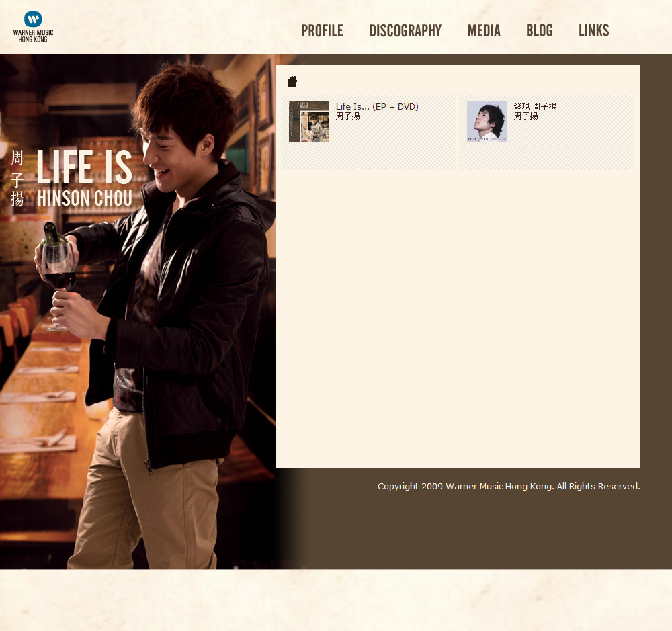Viewport: 672px width, 631px height.
Task: Click the wine glass in the hero photo
Action: click(59, 269)
